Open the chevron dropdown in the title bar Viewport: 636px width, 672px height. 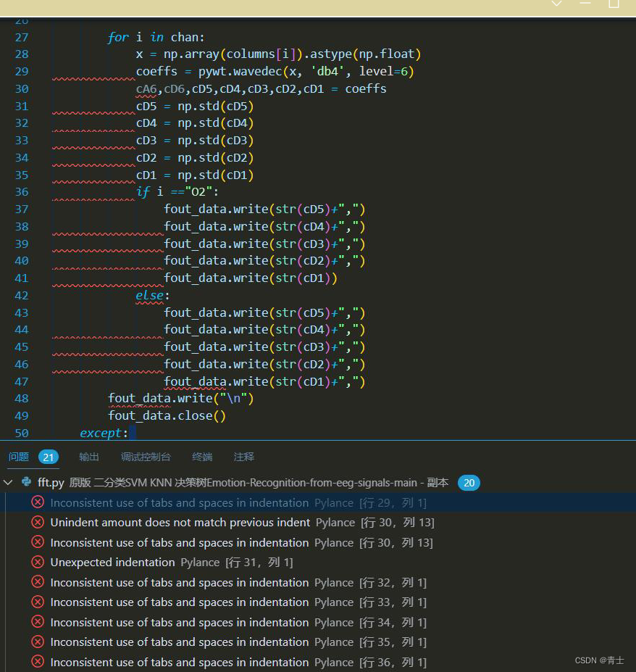tap(556, 4)
